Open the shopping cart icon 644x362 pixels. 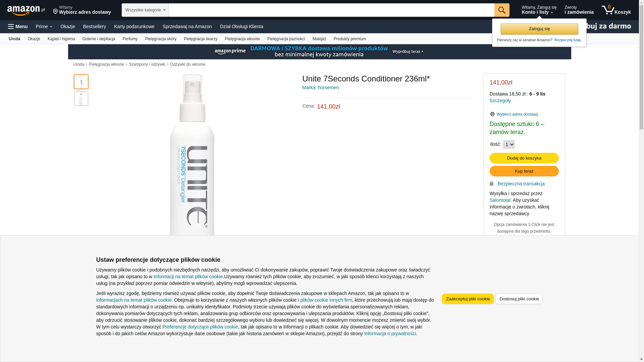point(607,10)
